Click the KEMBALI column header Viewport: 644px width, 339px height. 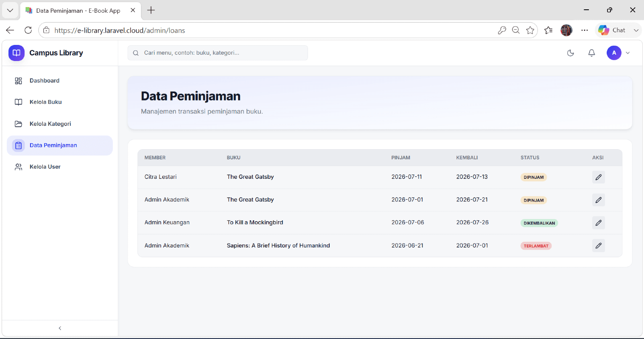click(x=467, y=158)
